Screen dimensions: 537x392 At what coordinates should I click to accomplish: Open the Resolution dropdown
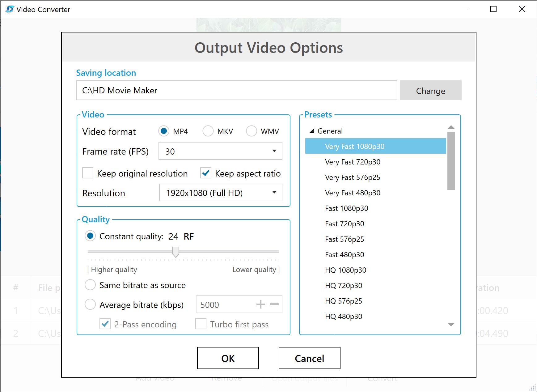click(274, 192)
